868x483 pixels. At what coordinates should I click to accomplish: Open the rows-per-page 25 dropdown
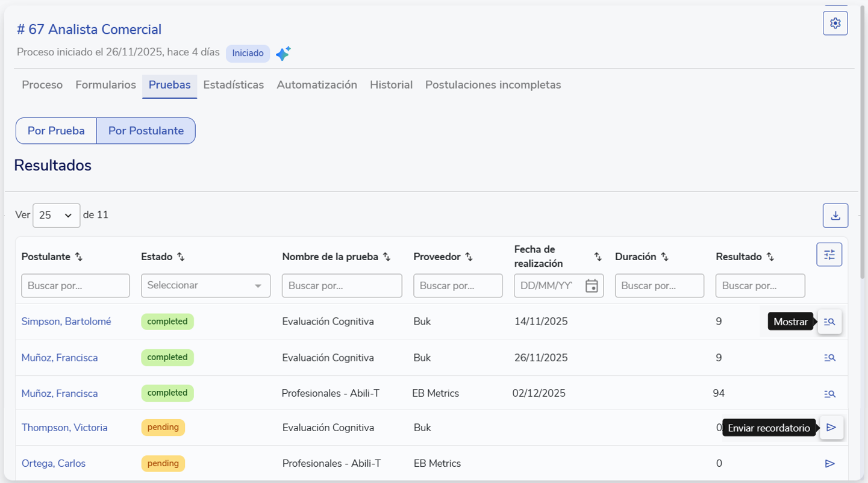pyautogui.click(x=56, y=216)
